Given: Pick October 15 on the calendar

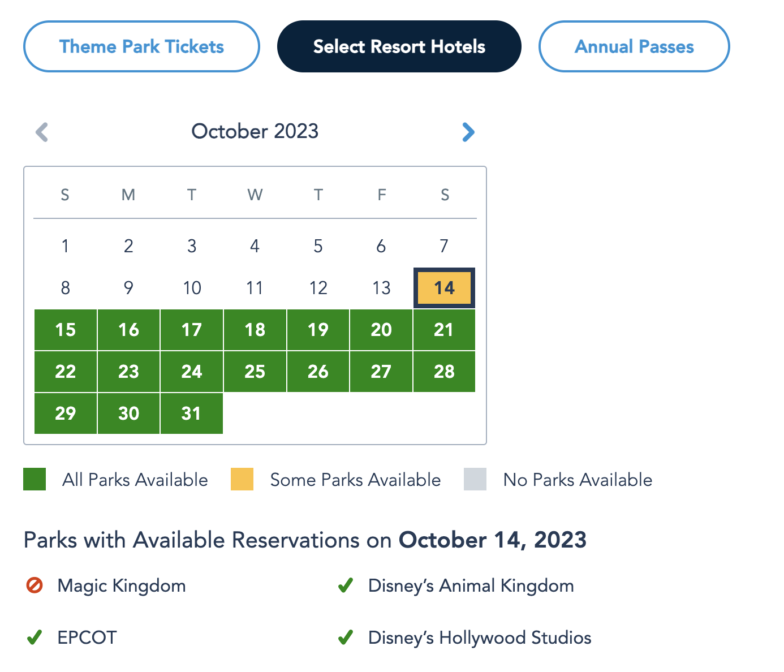Looking at the screenshot, I should 66,330.
